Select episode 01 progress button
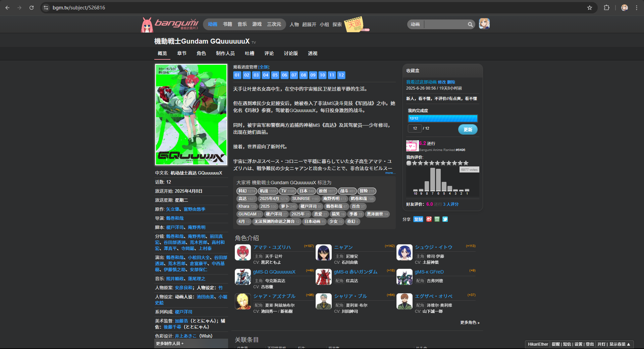The width and height of the screenshot is (644, 349). coord(237,75)
